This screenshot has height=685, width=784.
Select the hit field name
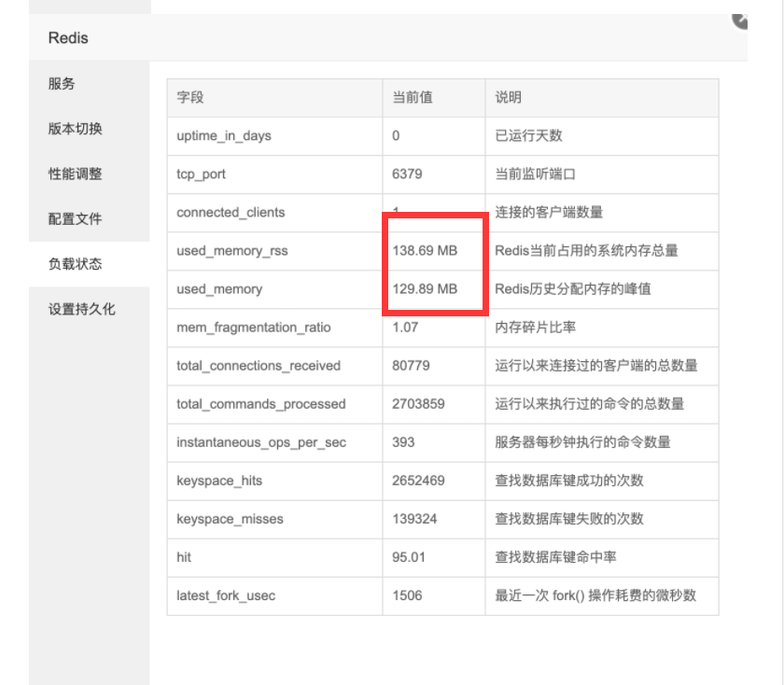(184, 557)
